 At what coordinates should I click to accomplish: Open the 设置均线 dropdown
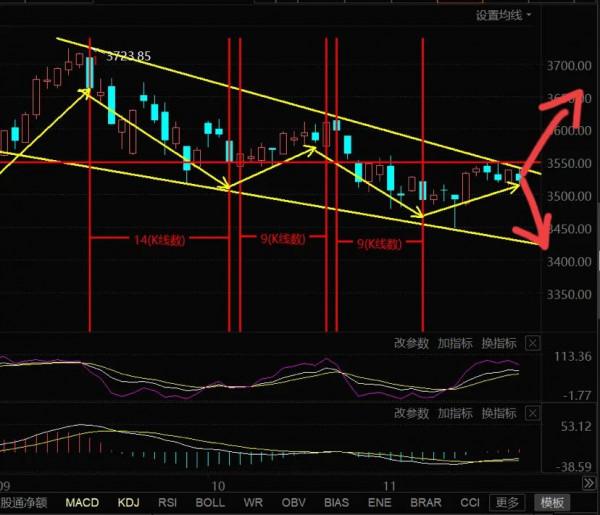(x=504, y=15)
